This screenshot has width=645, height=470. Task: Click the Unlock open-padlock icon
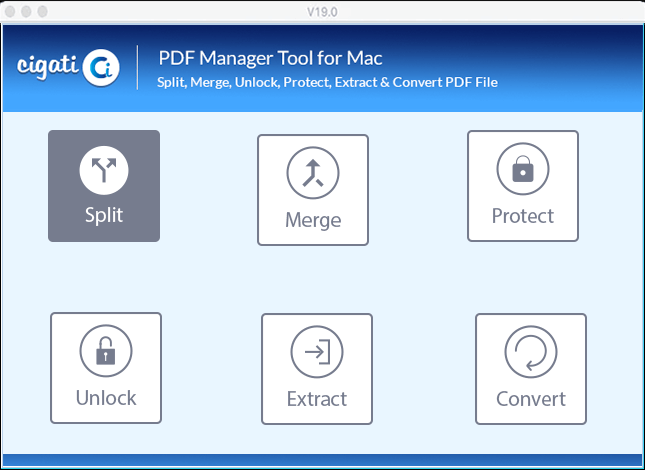(x=106, y=351)
